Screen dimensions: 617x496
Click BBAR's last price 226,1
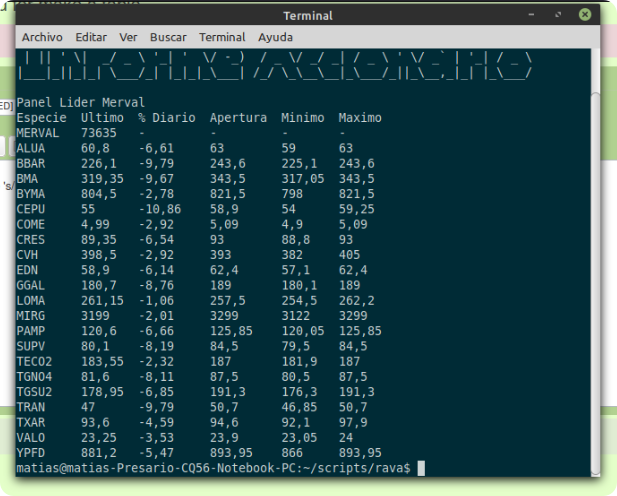(99, 163)
